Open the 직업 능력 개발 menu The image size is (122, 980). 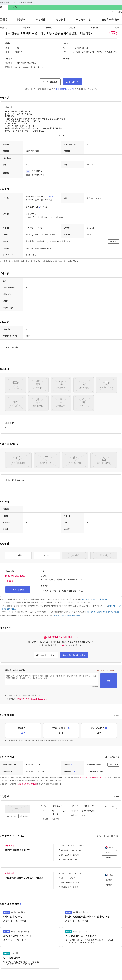(x=83, y=19)
